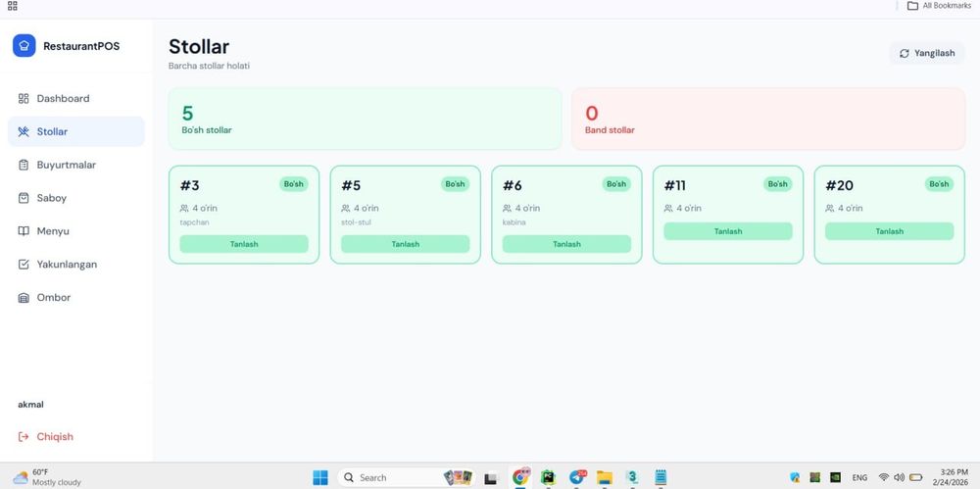
Task: Open the notepad app on the taskbar
Action: [661, 477]
